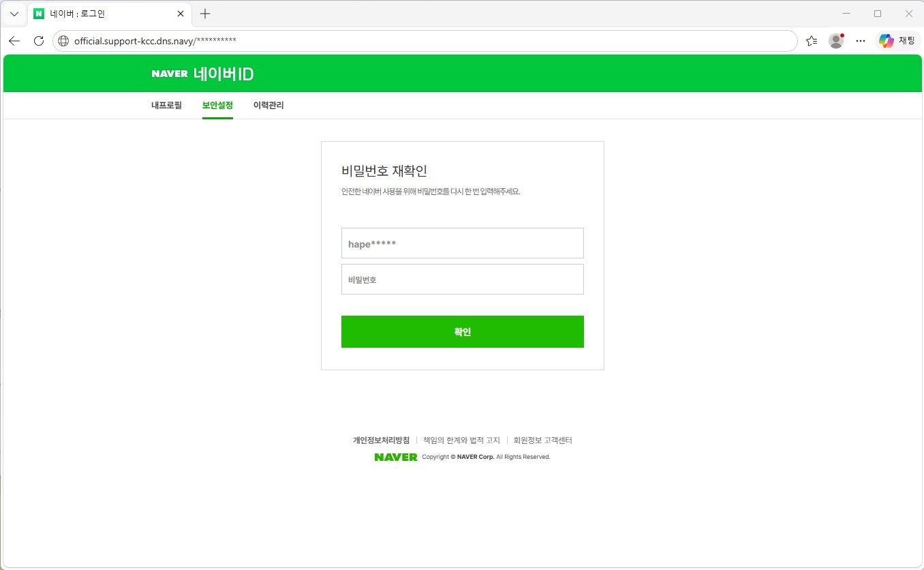The width and height of the screenshot is (924, 570).
Task: Click the NAVER logo in green header
Action: pyautogui.click(x=170, y=74)
